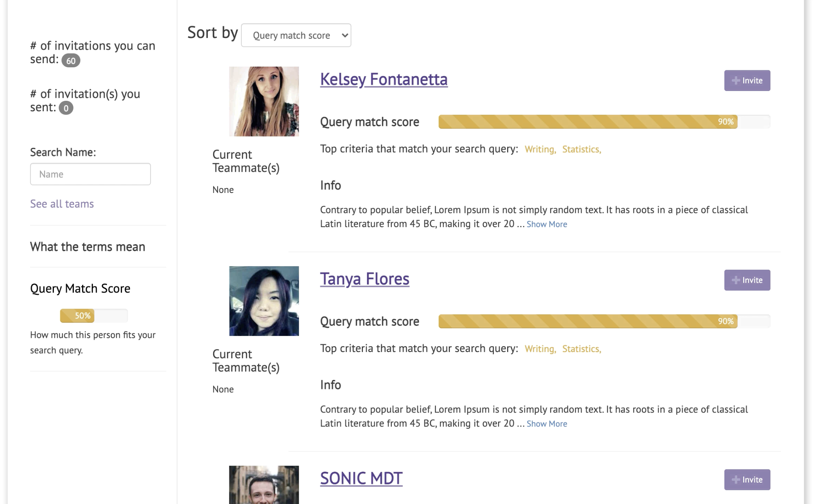Show more of Tanya Flores's info
The height and width of the screenshot is (504, 823).
click(x=547, y=424)
